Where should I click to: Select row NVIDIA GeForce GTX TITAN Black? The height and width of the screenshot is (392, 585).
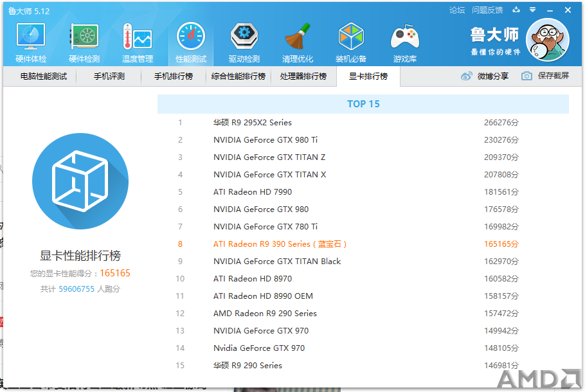(x=363, y=261)
